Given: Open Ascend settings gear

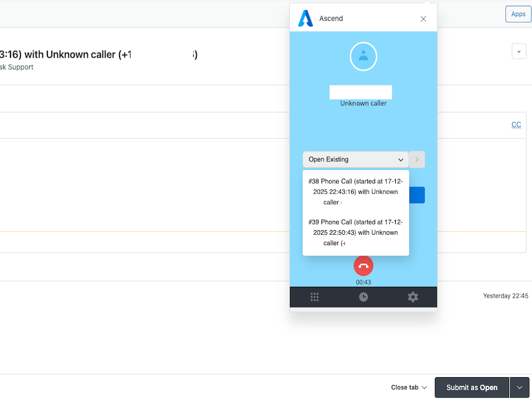Looking at the screenshot, I should point(413,297).
